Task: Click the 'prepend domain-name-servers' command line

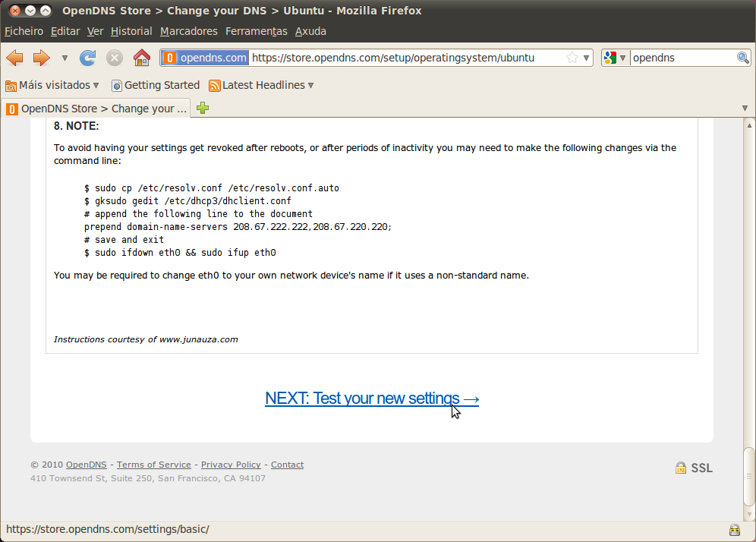Action: click(238, 227)
